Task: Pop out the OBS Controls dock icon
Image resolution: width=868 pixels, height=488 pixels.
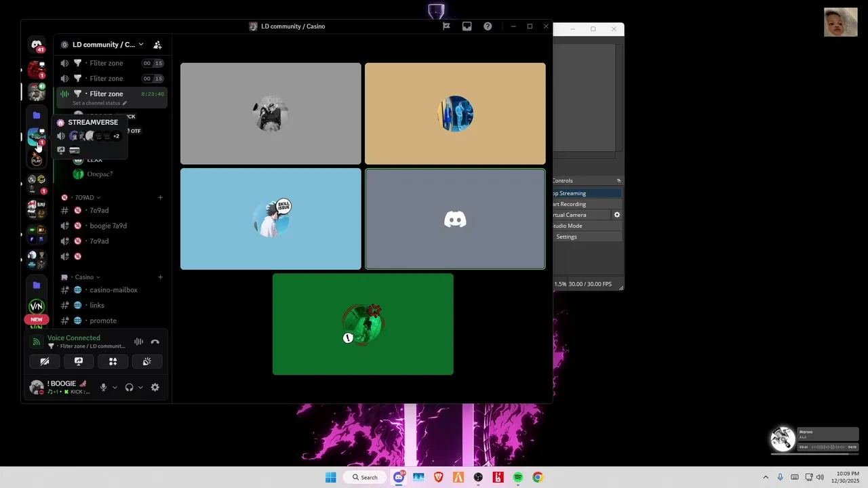Action: click(618, 181)
